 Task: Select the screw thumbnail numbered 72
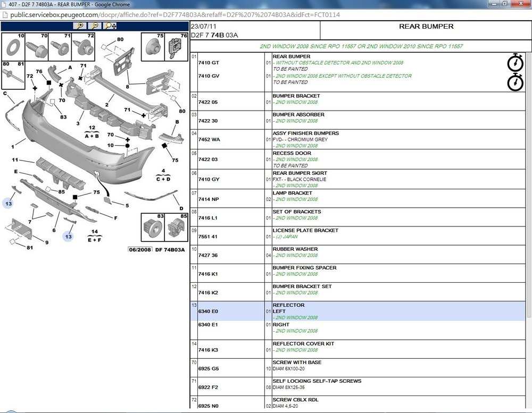pyautogui.click(x=83, y=47)
